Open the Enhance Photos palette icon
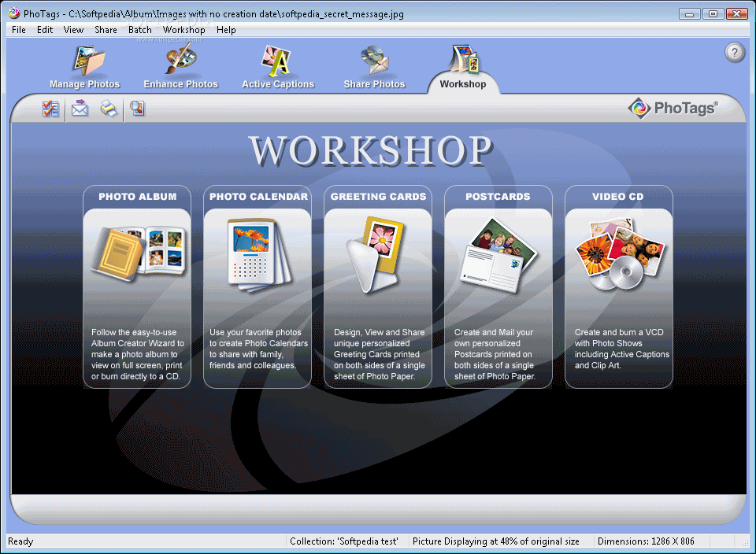 [181, 58]
